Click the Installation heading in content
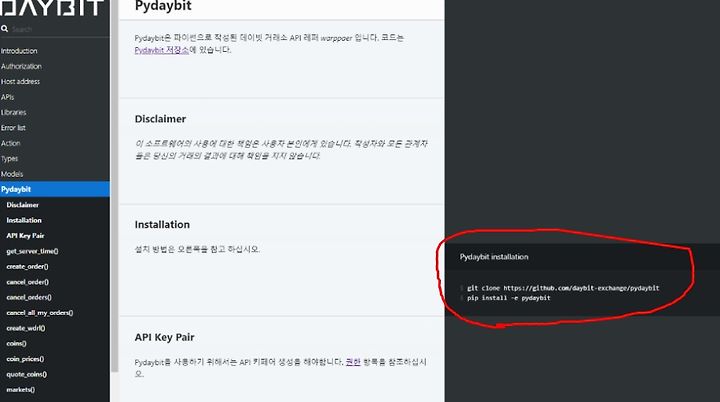Screen dimensions: 720x402 [162, 225]
